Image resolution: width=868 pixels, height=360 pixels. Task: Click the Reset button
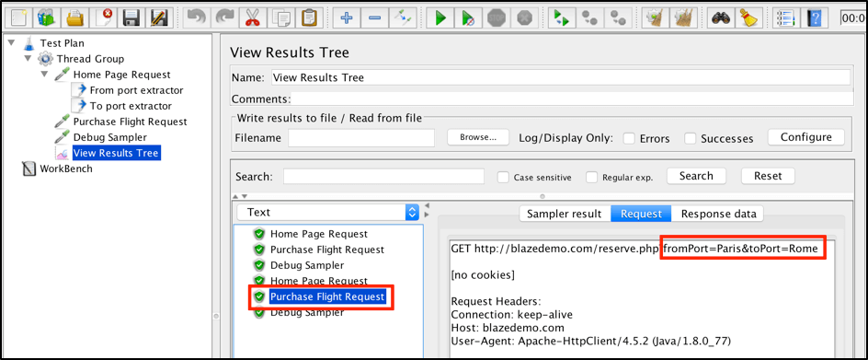(x=768, y=176)
